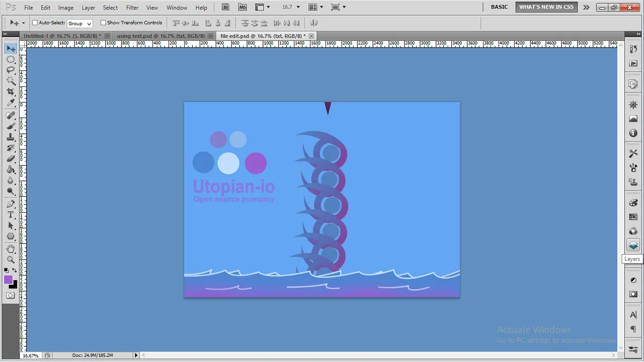Select the Move tool in the toolbox
This screenshot has height=362, width=644.
click(11, 49)
